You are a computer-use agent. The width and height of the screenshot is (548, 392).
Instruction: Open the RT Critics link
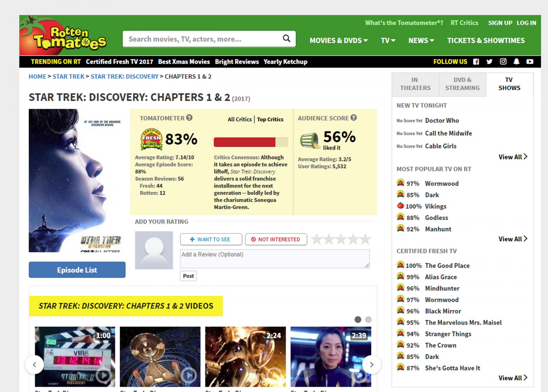[x=464, y=23]
